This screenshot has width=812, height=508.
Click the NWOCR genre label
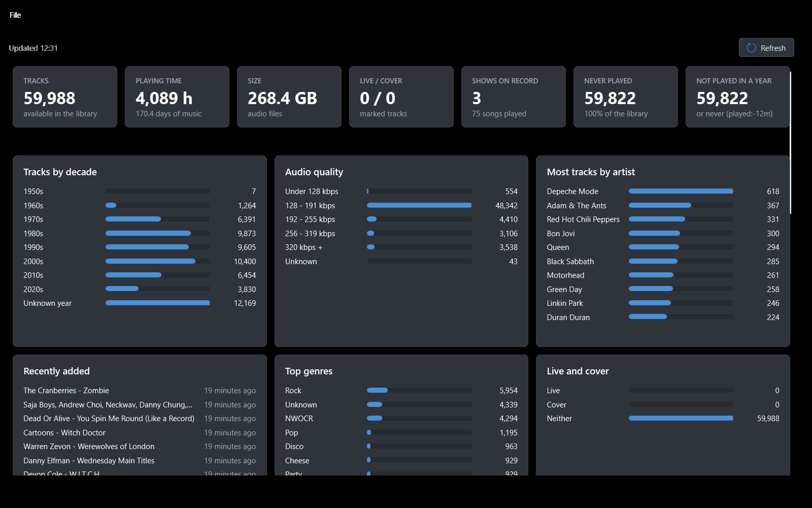click(x=299, y=419)
